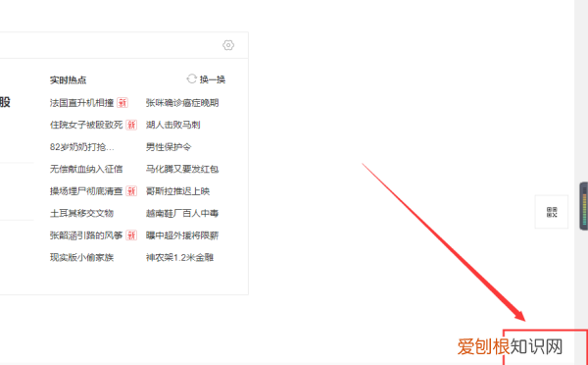Open the hot topic 无偿献血纳入征信
This screenshot has height=365, width=588.
[x=86, y=169]
